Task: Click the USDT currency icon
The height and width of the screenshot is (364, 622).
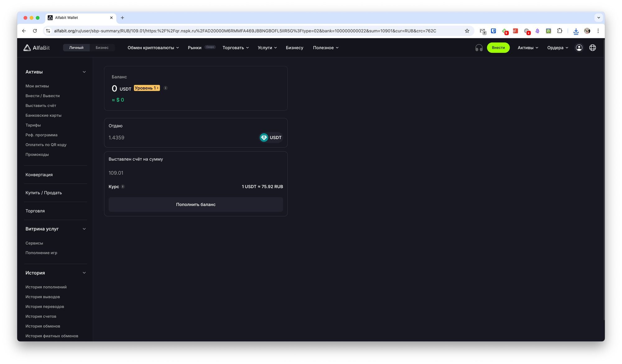Action: click(264, 137)
